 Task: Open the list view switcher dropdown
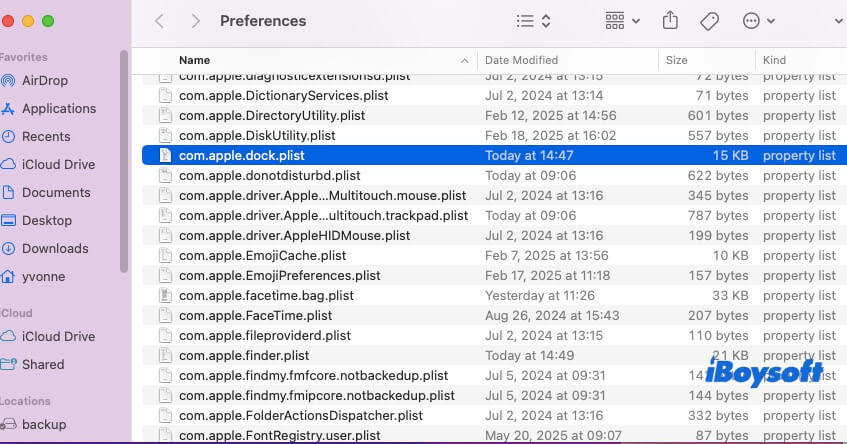coord(533,21)
